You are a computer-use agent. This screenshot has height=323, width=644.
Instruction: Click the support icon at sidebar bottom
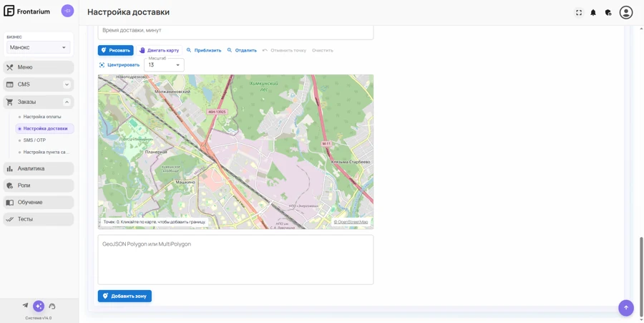[52, 306]
